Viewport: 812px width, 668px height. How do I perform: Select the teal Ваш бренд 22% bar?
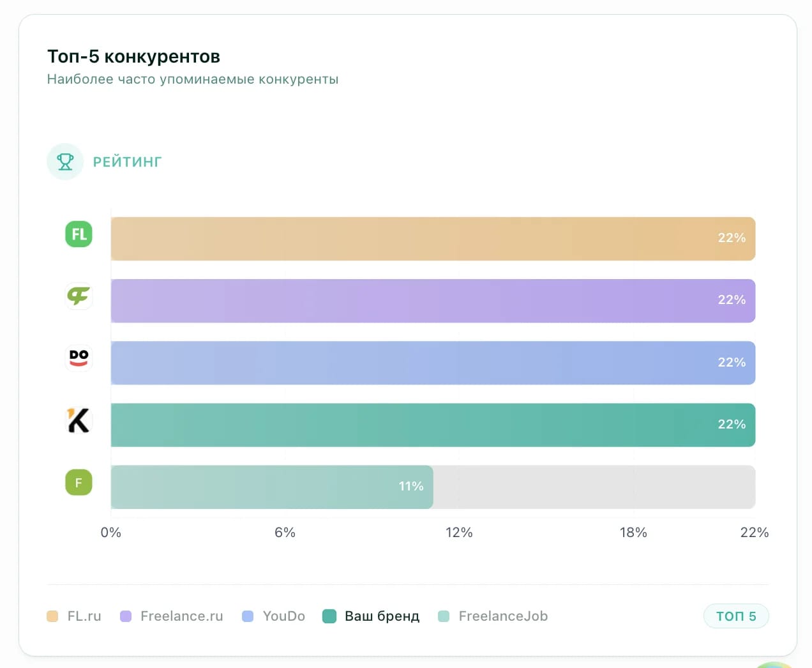(433, 424)
